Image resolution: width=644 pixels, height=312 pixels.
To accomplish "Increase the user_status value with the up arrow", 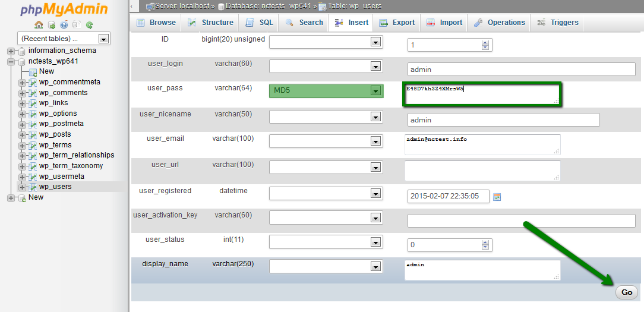I will coord(485,242).
